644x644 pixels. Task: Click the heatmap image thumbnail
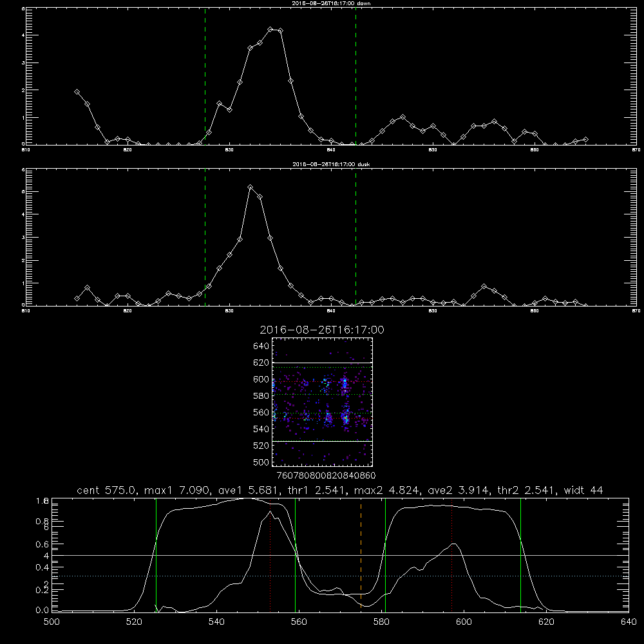pos(323,402)
